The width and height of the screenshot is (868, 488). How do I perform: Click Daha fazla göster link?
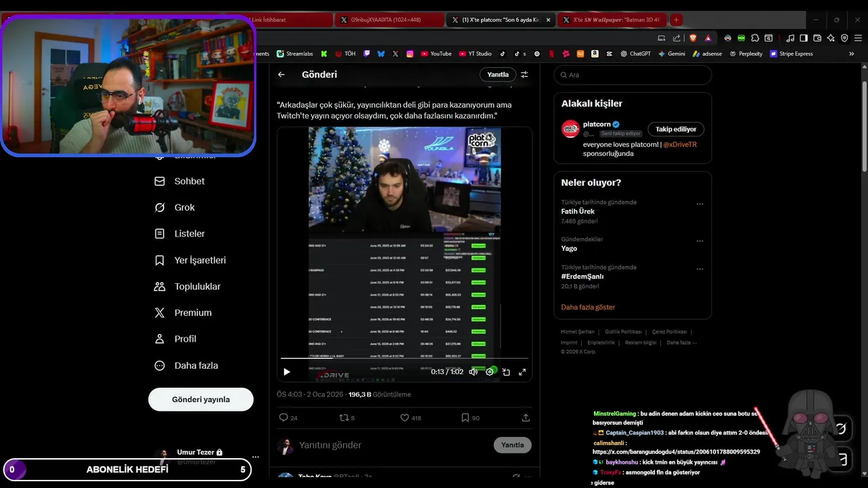588,307
